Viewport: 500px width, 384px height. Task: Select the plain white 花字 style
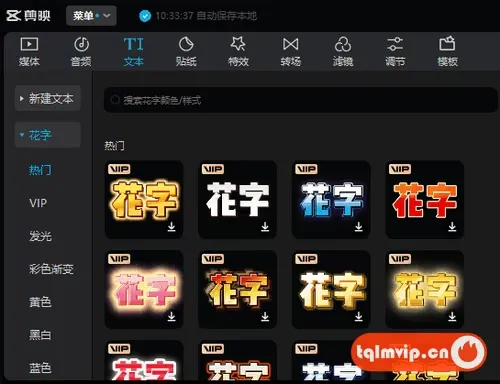point(237,199)
